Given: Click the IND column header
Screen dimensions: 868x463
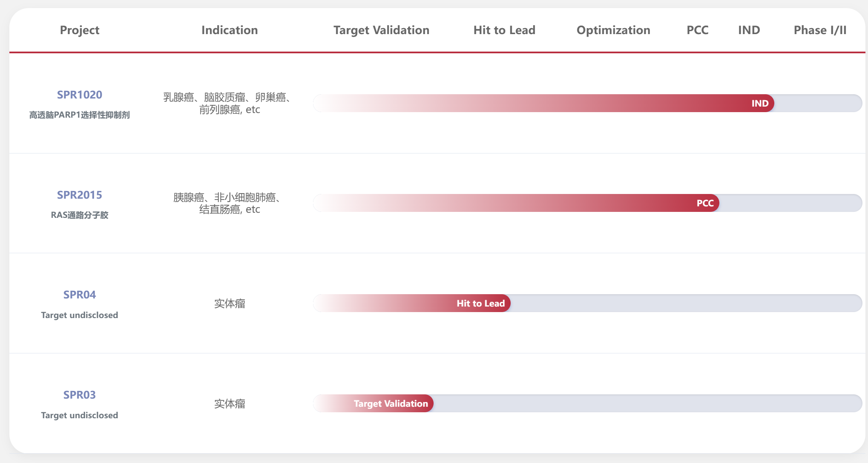Looking at the screenshot, I should [749, 30].
